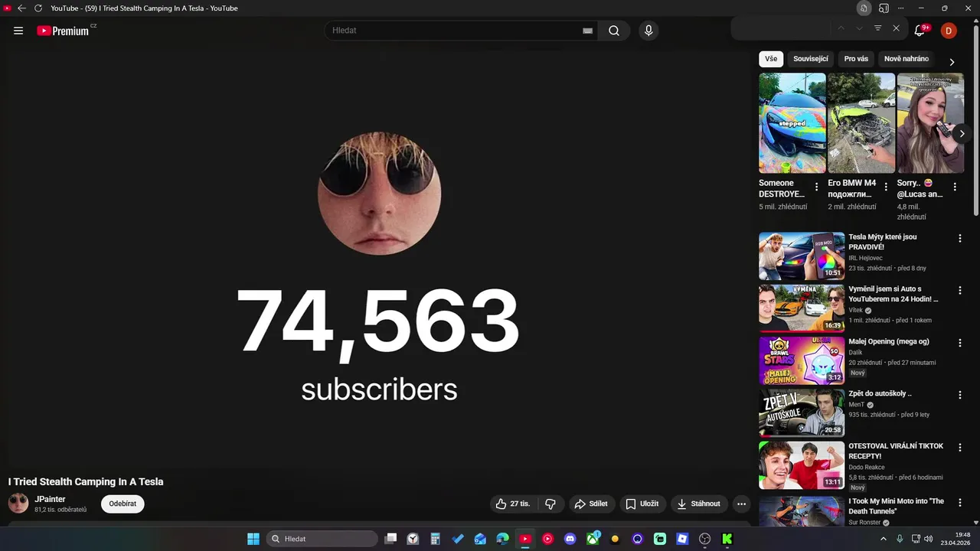
Task: Open on-screen keyboard in search box
Action: (587, 31)
